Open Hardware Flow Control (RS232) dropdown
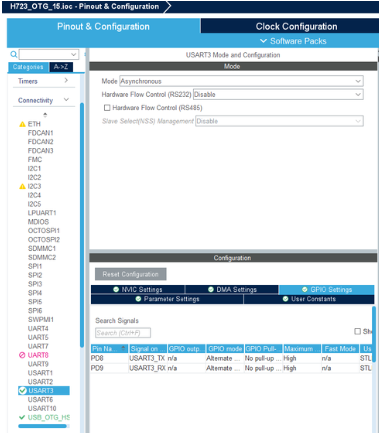379x433 pixels. (278, 94)
